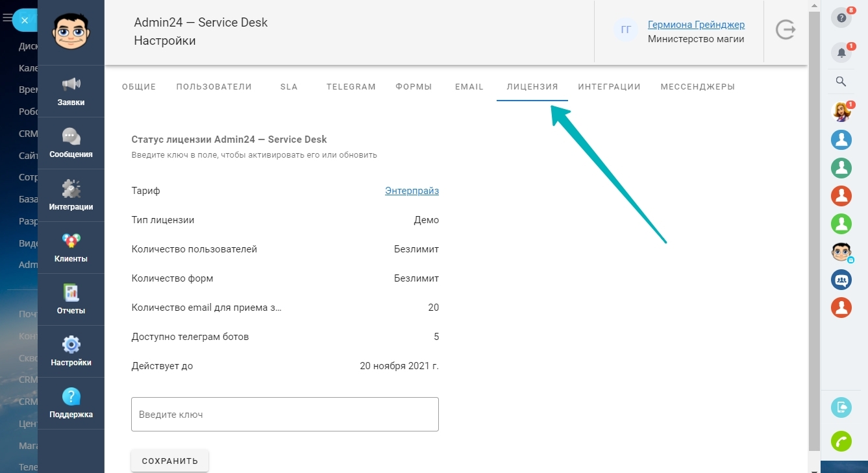Screen dimensions: 868x473
Task: Open Гермиона Грейнджер profile link
Action: click(696, 25)
